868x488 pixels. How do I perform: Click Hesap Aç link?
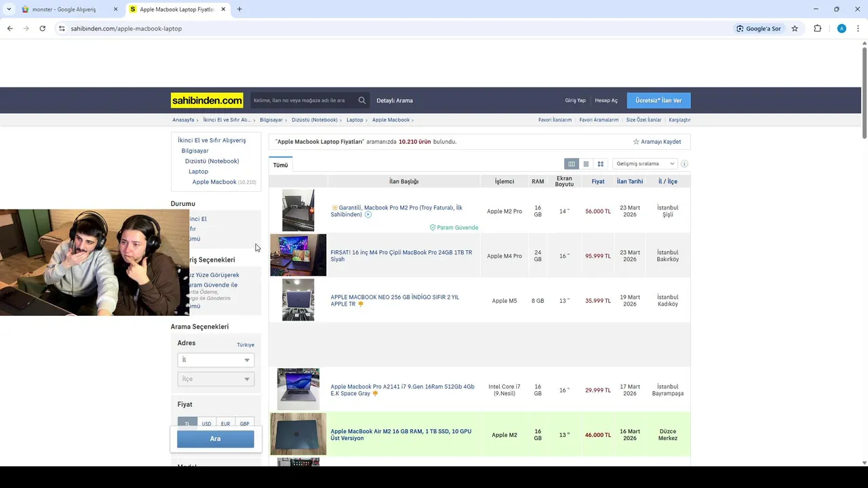pyautogui.click(x=606, y=100)
